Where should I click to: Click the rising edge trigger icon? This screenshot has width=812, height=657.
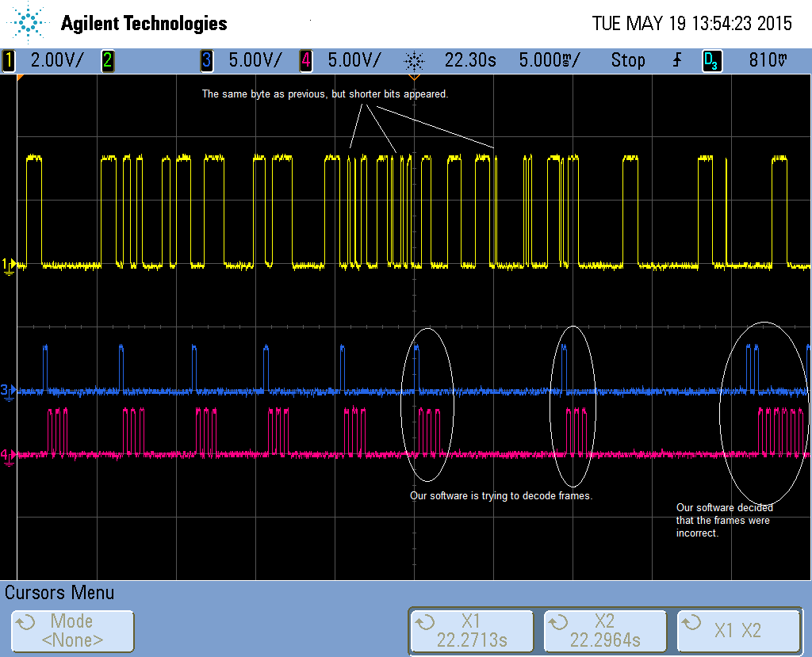pyautogui.click(x=677, y=60)
